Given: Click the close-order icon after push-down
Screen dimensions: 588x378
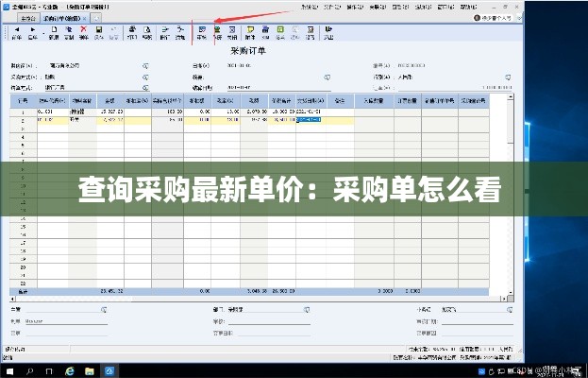Looking at the screenshot, I should pos(232,33).
